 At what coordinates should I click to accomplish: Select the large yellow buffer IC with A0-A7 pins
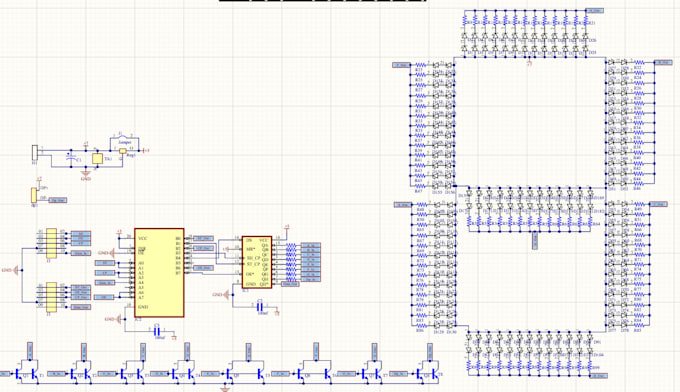[159, 273]
